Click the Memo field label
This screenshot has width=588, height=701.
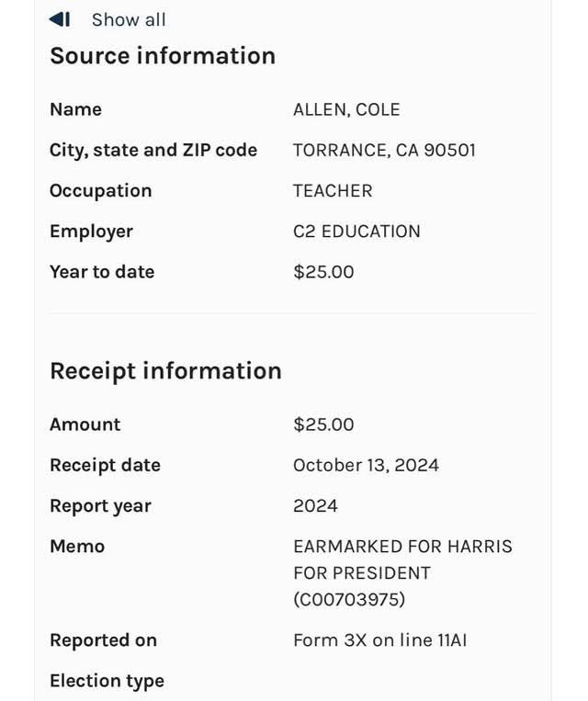[77, 547]
